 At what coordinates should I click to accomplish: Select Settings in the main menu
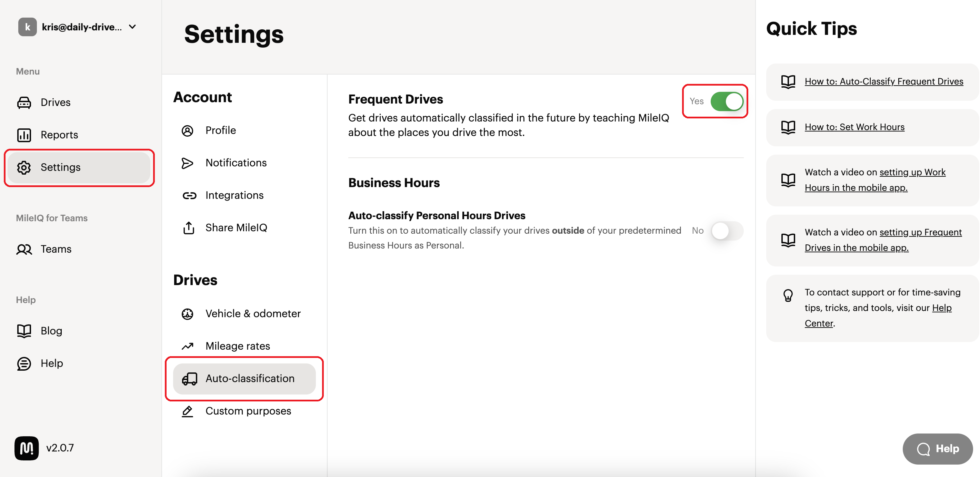79,167
